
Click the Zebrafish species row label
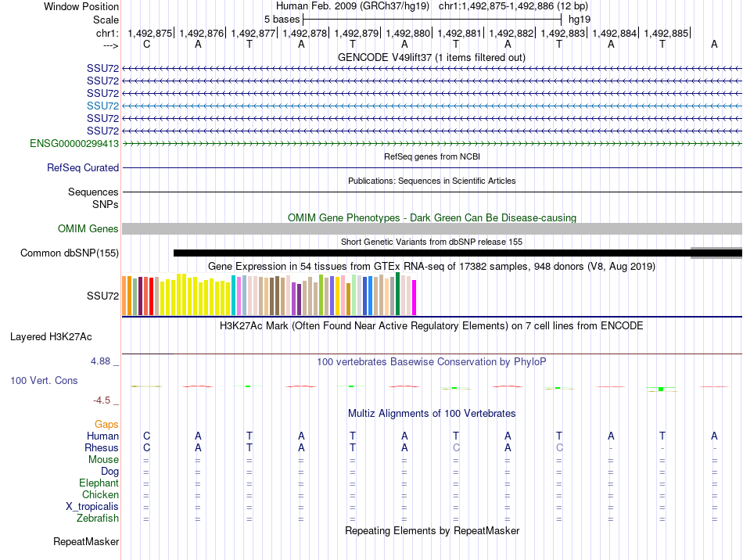[x=98, y=519]
